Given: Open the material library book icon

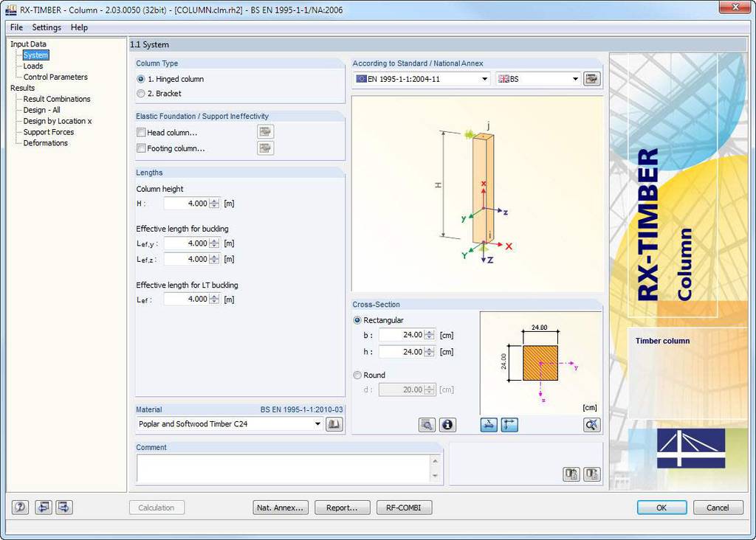Looking at the screenshot, I should click(x=334, y=424).
